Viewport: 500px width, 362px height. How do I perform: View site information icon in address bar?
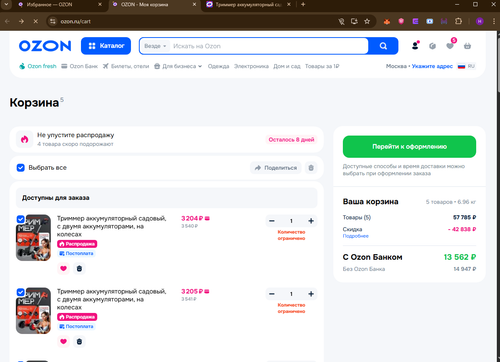click(53, 21)
